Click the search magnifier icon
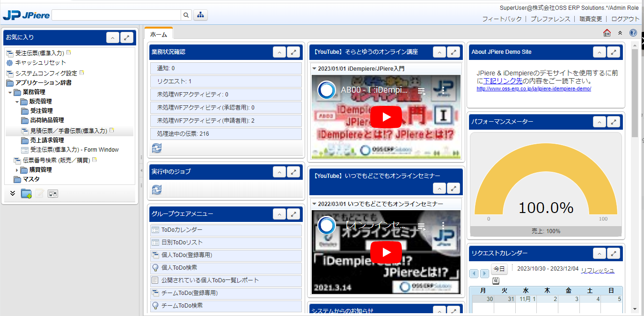This screenshot has width=644, height=316. tap(186, 15)
